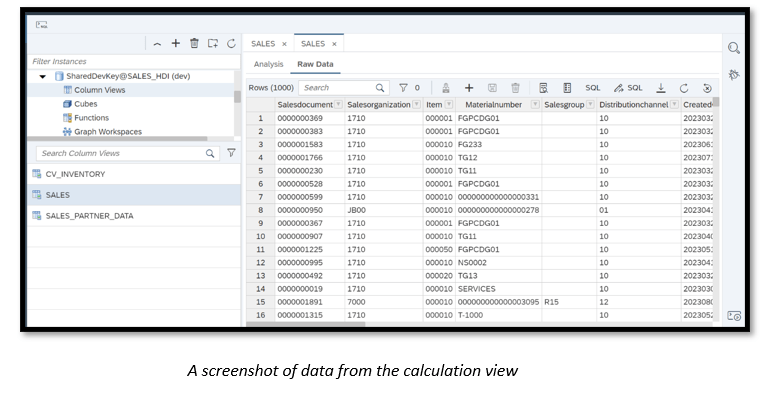Select Graph Workspaces in the tree

tap(108, 131)
